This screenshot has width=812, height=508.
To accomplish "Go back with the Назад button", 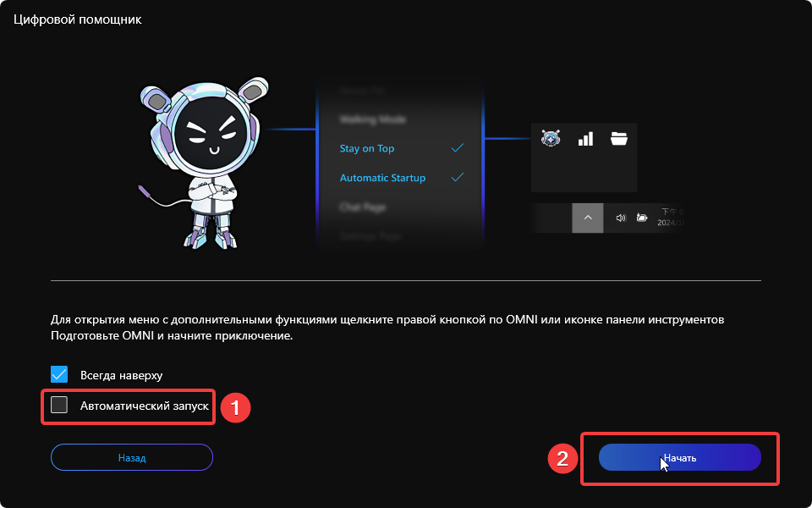I will click(132, 457).
